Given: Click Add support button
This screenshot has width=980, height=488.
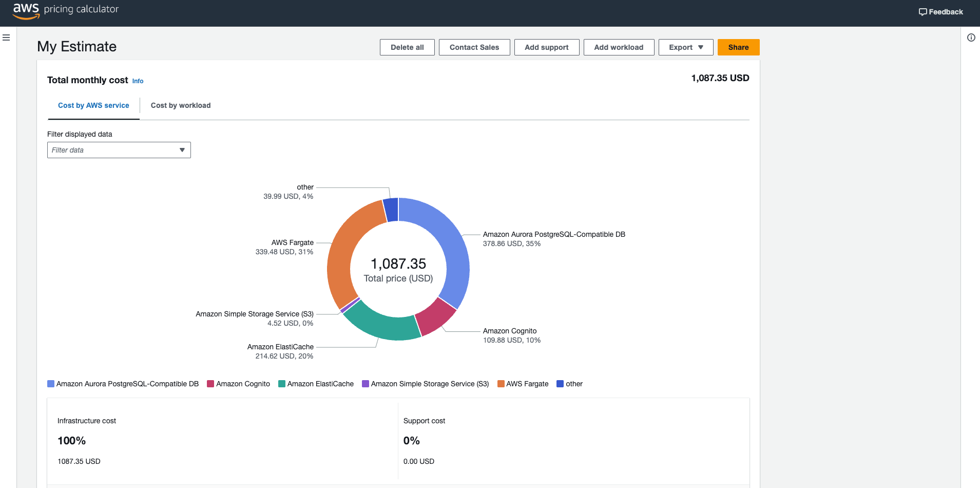Looking at the screenshot, I should coord(547,47).
